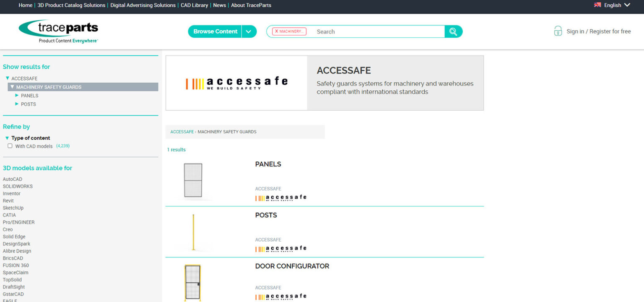Open search with the magnifying glass icon
Screen dimensions: 644x302
click(x=453, y=31)
